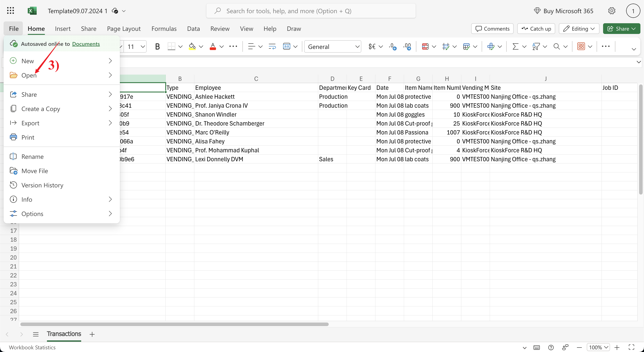Click the cell styles grid icon
This screenshot has height=352, width=644.
[x=446, y=46]
